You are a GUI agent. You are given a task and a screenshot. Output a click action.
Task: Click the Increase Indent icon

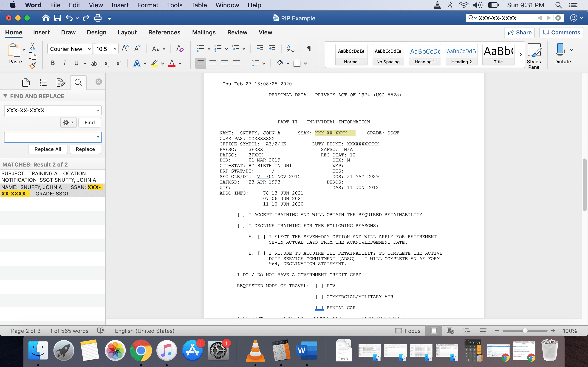pyautogui.click(x=272, y=49)
